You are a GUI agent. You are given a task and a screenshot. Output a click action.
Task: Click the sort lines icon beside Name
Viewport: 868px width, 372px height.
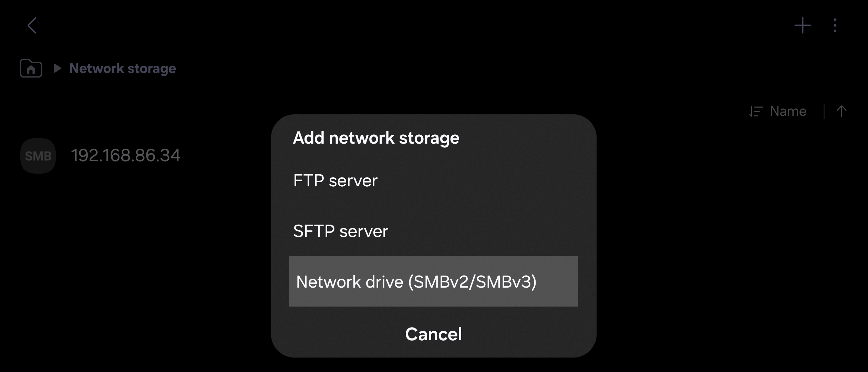756,112
